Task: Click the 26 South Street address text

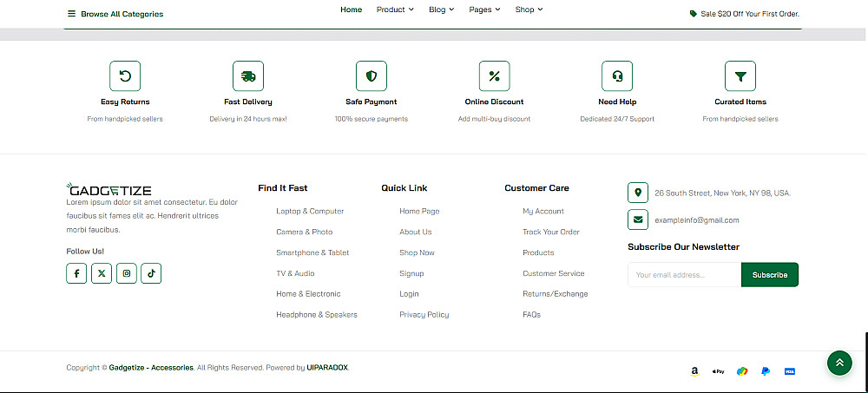Action: tap(722, 193)
